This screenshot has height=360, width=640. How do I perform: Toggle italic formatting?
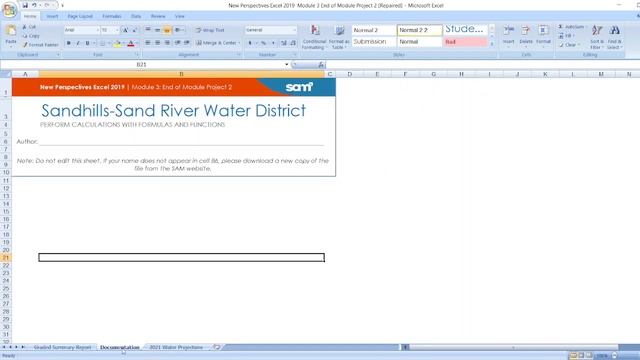[x=78, y=43]
